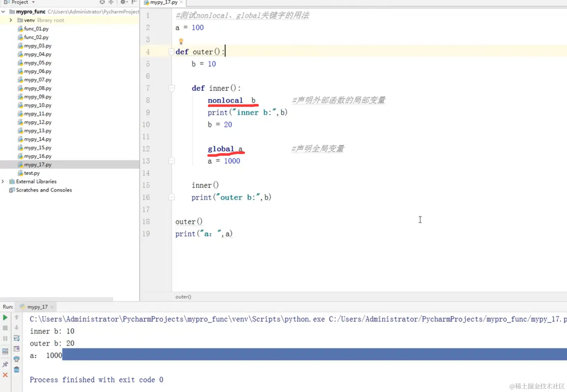Viewport: 567px width, 392px height.
Task: Select mypy_10.py in the project tree
Action: pyautogui.click(x=38, y=105)
